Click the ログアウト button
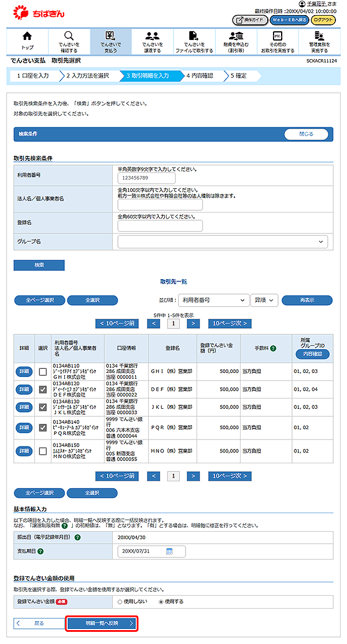 (323, 20)
